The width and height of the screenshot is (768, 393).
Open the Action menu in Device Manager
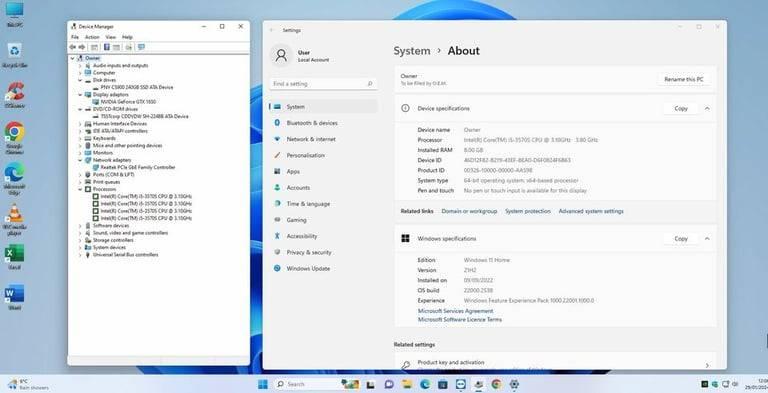tap(92, 37)
